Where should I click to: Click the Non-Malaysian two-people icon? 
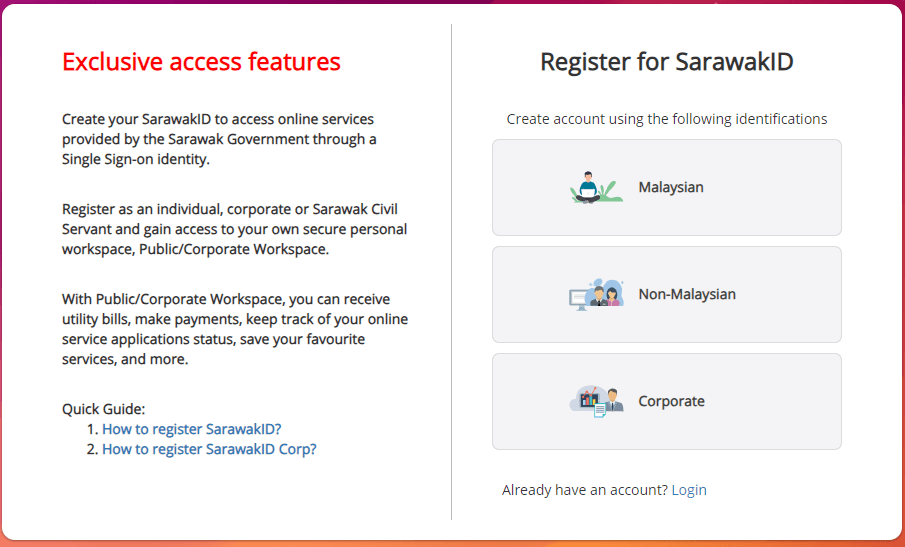[x=596, y=294]
